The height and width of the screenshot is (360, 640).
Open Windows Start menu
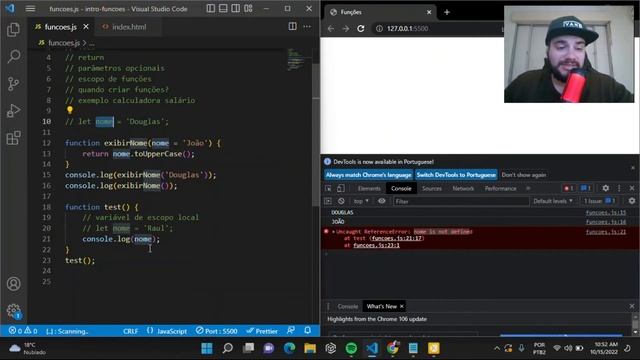tap(207, 348)
